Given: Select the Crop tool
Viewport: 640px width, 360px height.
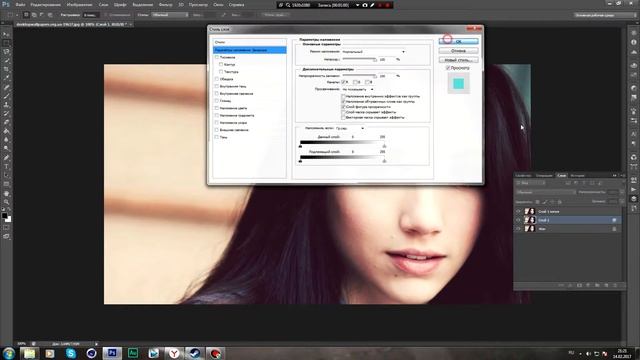Looking at the screenshot, I should (x=6, y=69).
